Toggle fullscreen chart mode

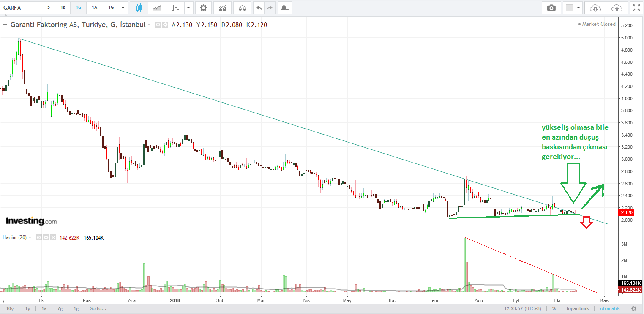(636, 7)
